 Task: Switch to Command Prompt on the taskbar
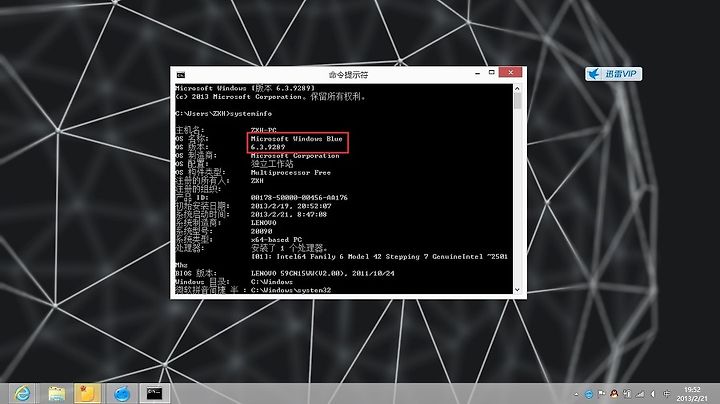click(154, 393)
